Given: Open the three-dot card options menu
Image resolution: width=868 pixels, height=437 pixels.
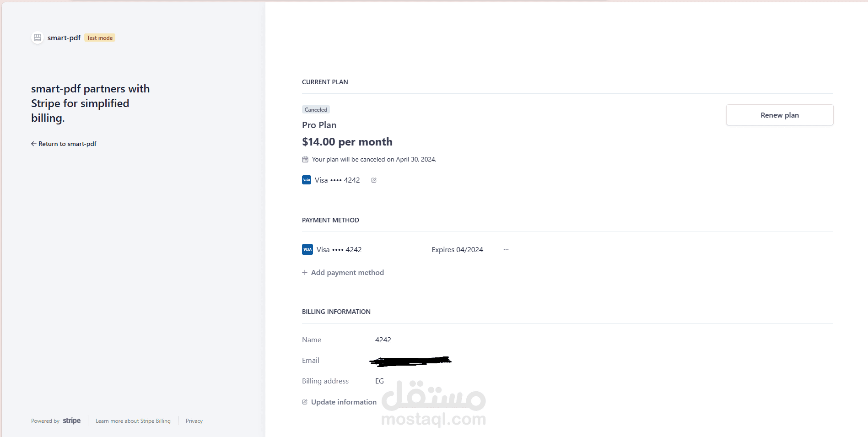Looking at the screenshot, I should 506,249.
